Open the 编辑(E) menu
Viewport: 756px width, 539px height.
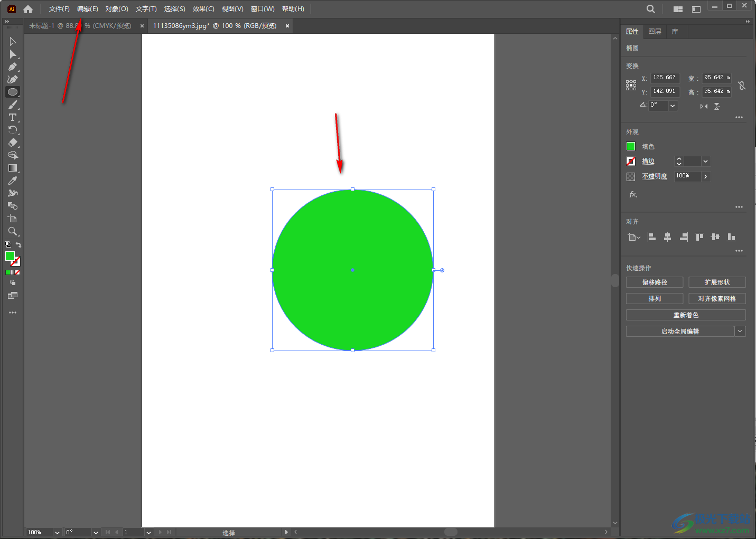pos(87,9)
